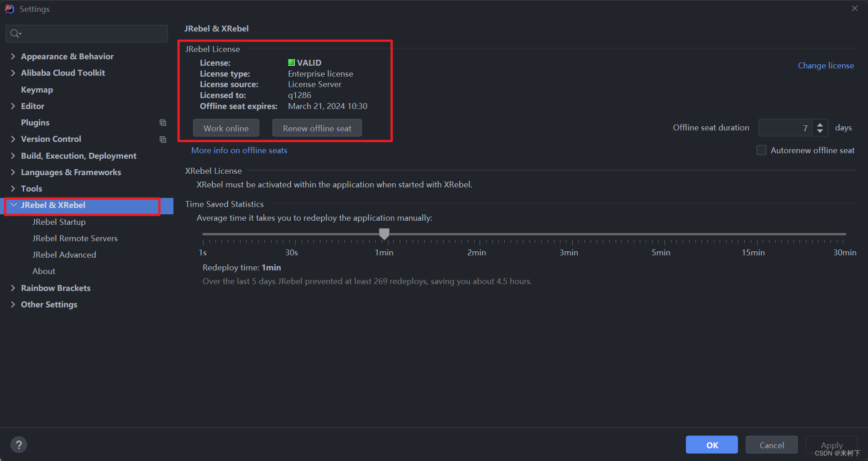Screen dimensions: 868x461
Task: Expand Rainbow Brackets settings node
Action: pos(13,288)
